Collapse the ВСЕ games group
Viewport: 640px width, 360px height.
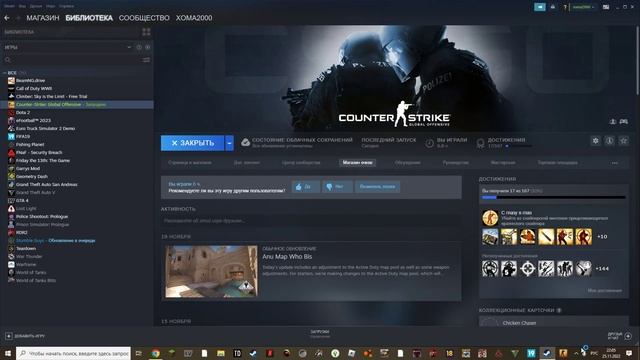(x=4, y=73)
